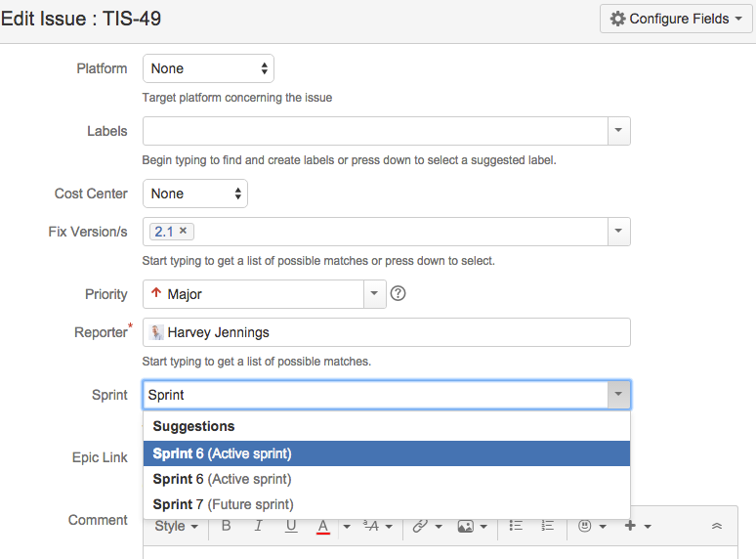This screenshot has width=756, height=559.
Task: Start a numbered list in comment
Action: (x=548, y=526)
